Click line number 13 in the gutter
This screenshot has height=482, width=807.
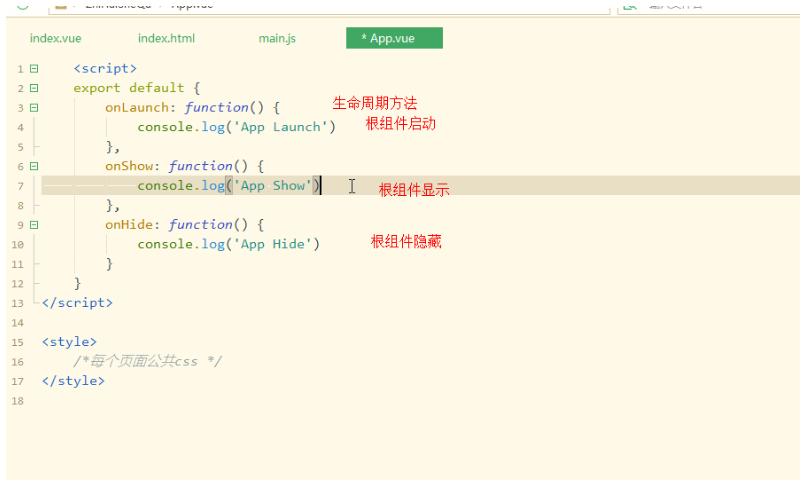pos(17,304)
